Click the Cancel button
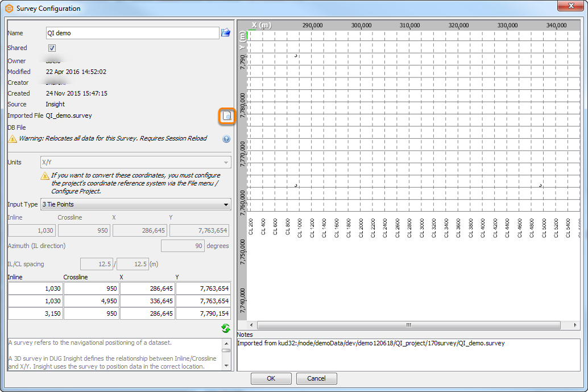This screenshot has height=392, width=588. [316, 378]
